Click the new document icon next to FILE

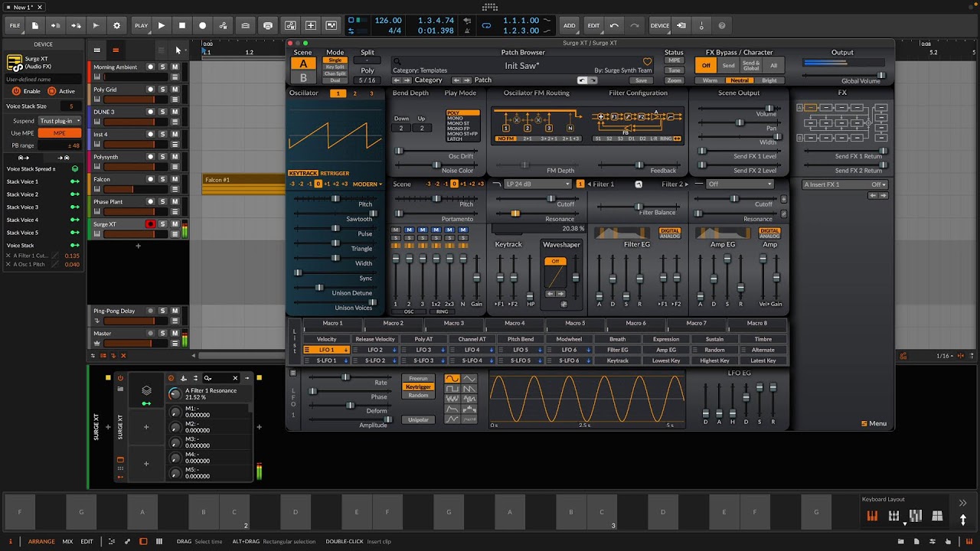pos(35,25)
